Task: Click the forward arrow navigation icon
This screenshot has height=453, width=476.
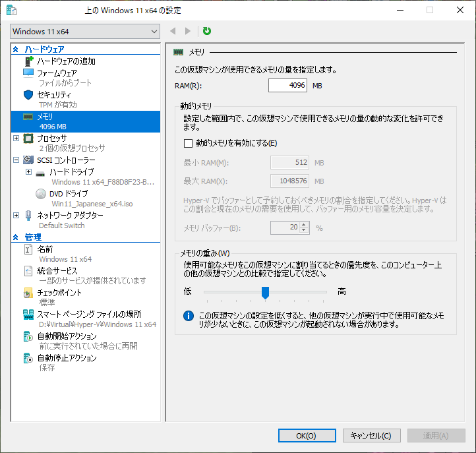Action: pyautogui.click(x=188, y=31)
